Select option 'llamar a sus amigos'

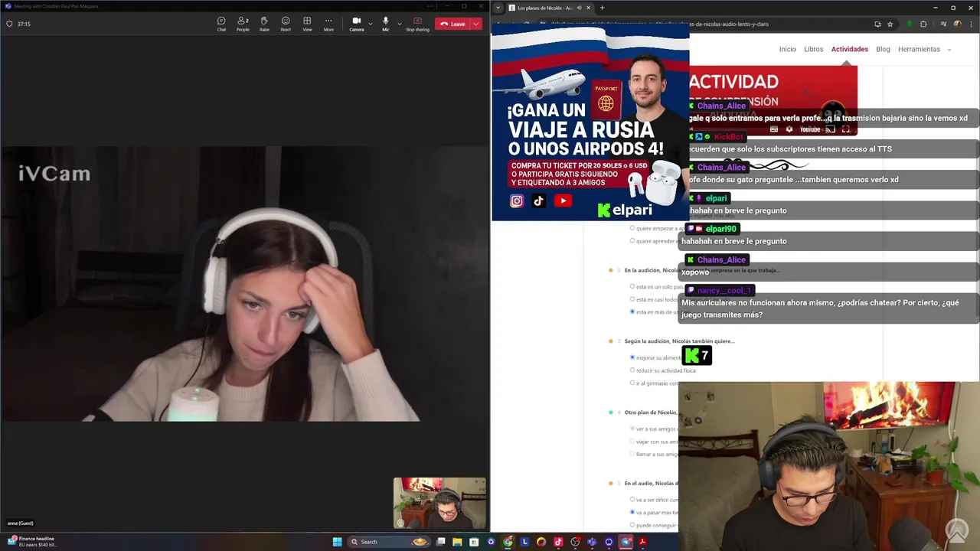click(632, 454)
